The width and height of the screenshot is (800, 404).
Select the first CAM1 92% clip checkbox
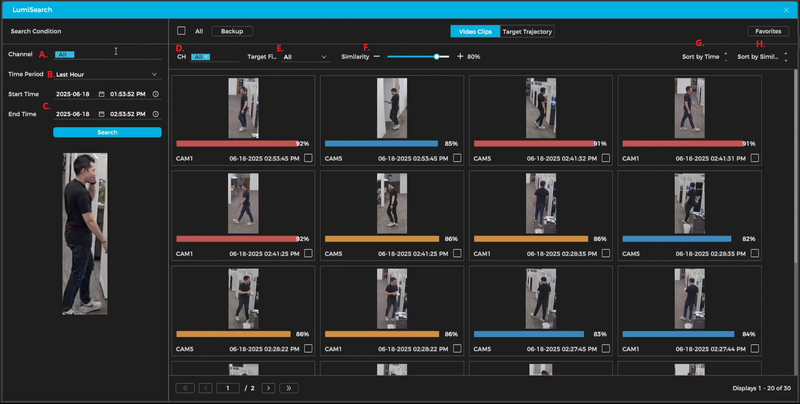[309, 158]
